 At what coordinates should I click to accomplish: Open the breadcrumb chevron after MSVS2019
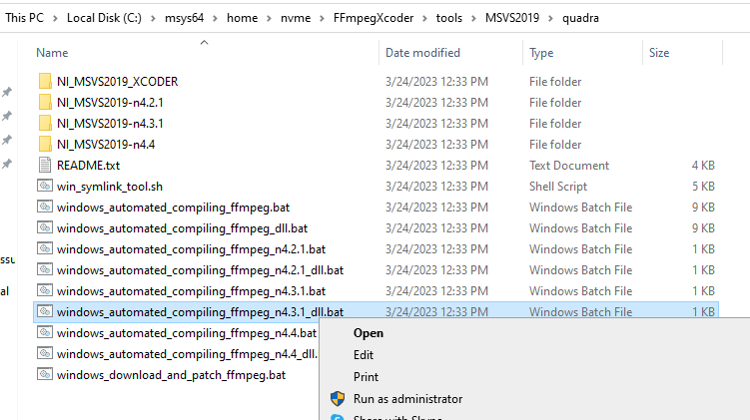pyautogui.click(x=551, y=18)
